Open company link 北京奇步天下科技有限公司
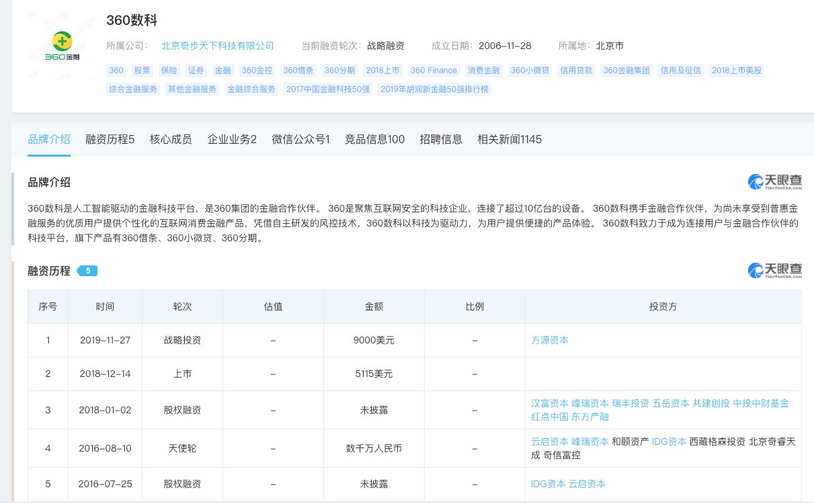 point(218,46)
